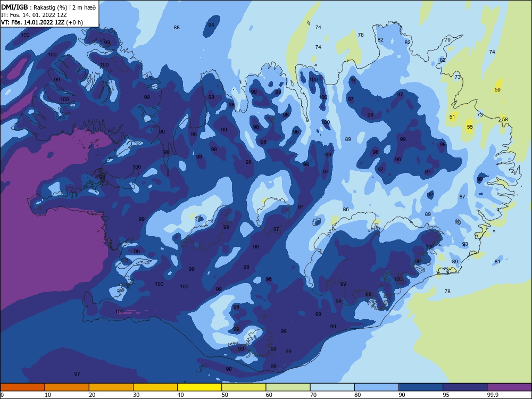Select the '51' value on the yellow patch

click(452, 117)
